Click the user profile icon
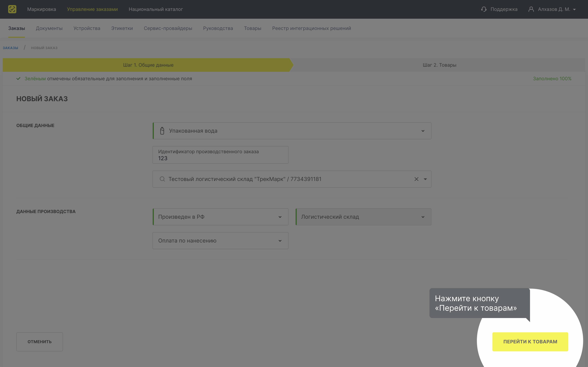588x367 pixels. [531, 9]
